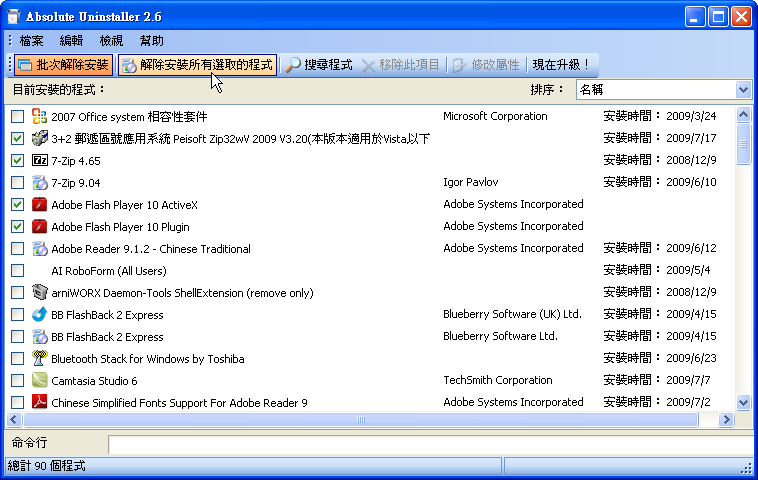Click TechSmith Corporation publisher text
This screenshot has width=758, height=480.
(x=497, y=380)
